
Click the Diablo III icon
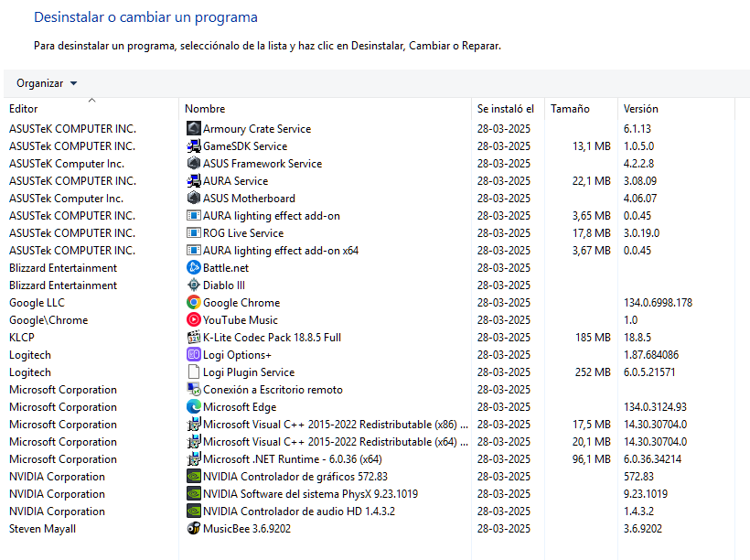194,285
